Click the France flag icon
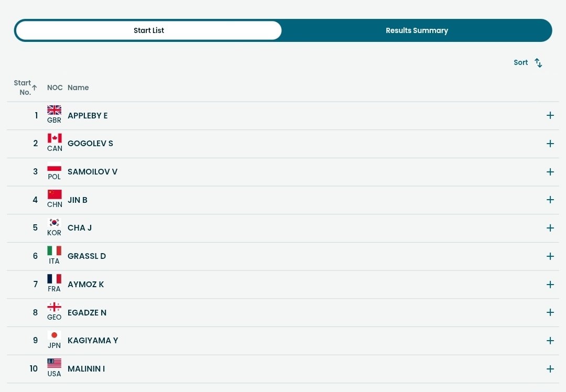 coord(54,279)
